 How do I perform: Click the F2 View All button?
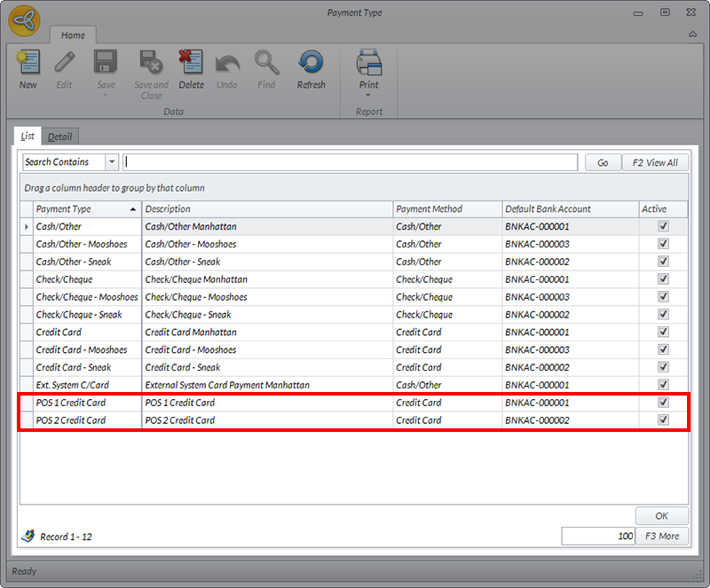tap(655, 162)
